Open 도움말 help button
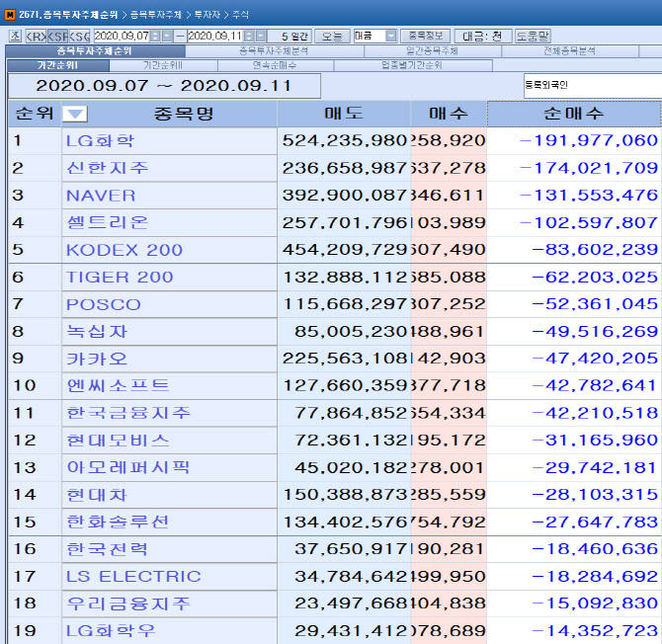The width and height of the screenshot is (662, 644). tap(533, 37)
